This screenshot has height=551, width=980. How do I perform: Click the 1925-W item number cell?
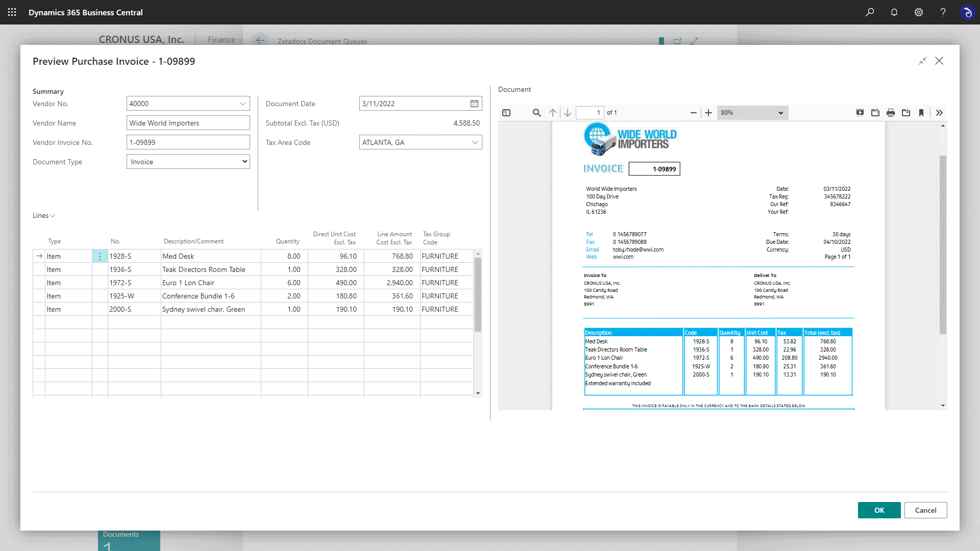(134, 296)
